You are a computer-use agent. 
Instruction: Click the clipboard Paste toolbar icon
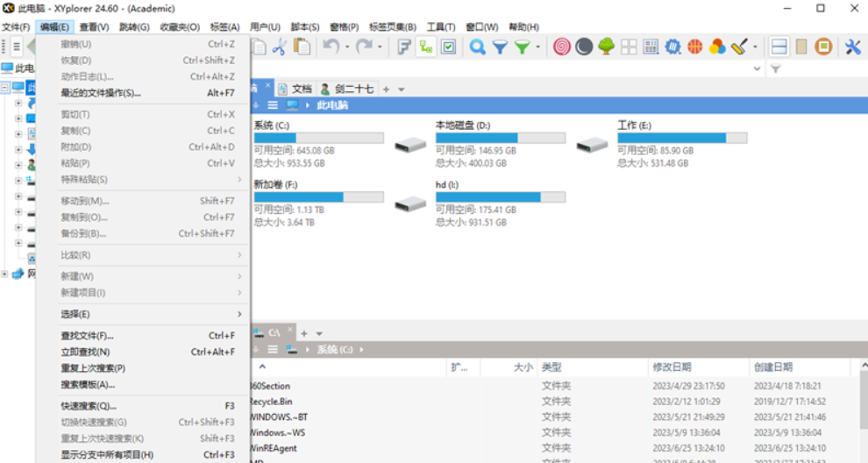point(302,47)
